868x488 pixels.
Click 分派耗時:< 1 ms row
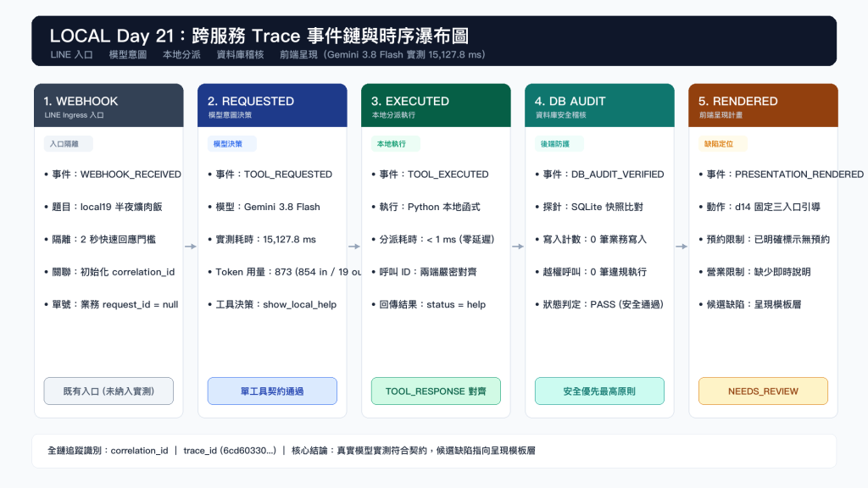[x=433, y=240]
